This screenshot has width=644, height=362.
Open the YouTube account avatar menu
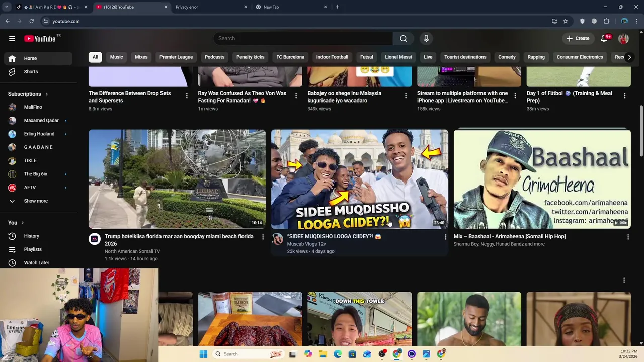coord(623,39)
